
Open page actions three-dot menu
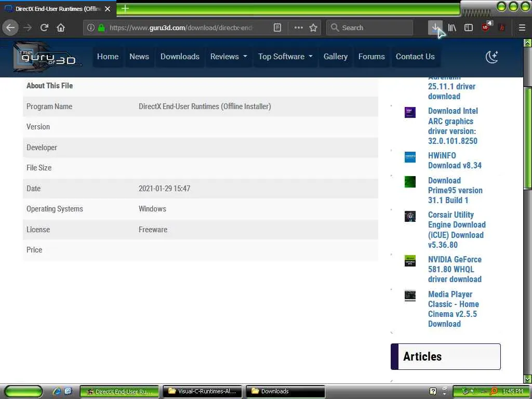(299, 28)
